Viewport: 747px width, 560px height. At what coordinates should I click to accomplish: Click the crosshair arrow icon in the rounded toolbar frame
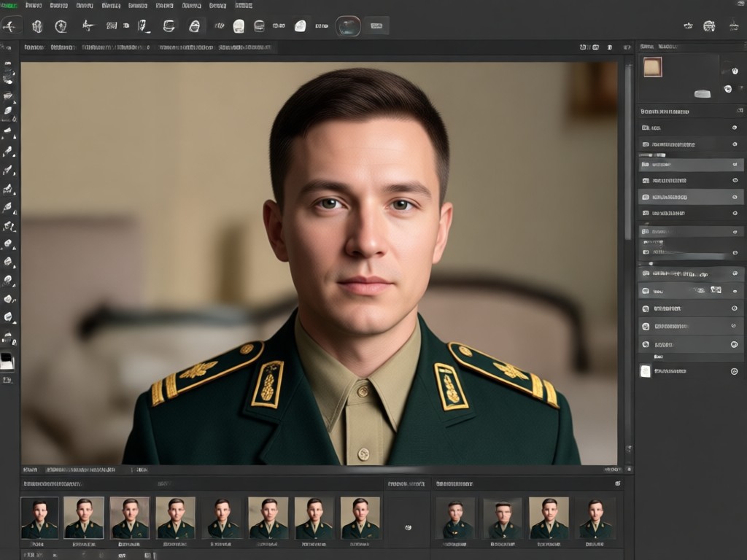tap(11, 26)
